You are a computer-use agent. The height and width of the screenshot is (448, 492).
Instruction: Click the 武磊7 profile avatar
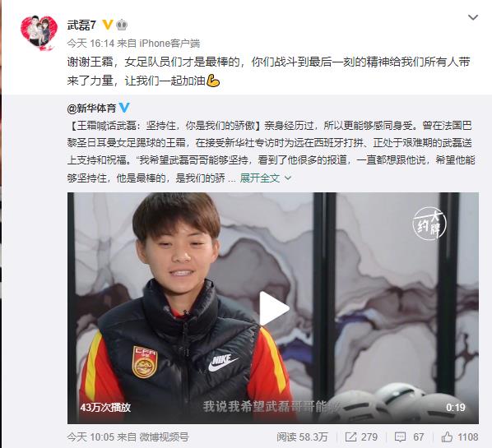click(x=39, y=33)
